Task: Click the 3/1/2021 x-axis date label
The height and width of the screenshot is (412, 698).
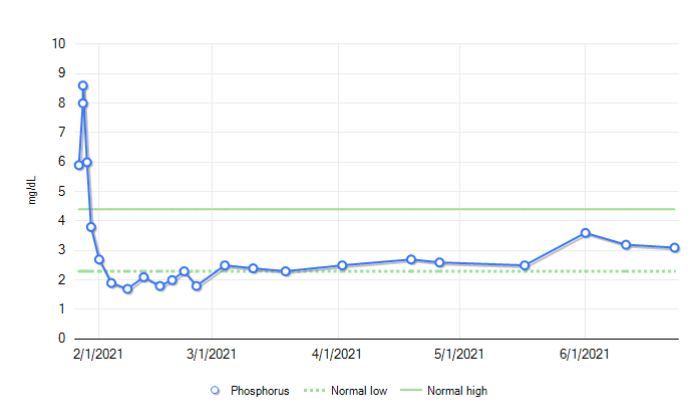Action: pyautogui.click(x=212, y=353)
